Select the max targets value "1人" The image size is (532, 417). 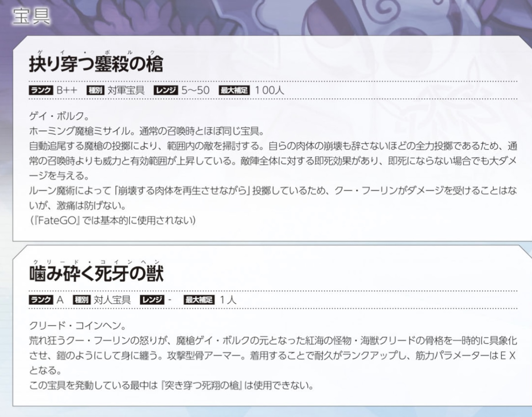click(228, 300)
